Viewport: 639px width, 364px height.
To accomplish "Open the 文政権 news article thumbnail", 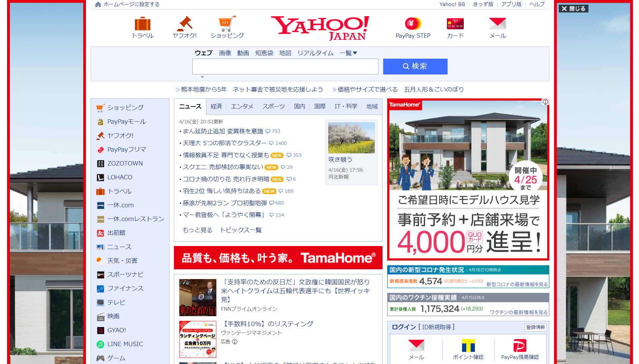I will 198,298.
